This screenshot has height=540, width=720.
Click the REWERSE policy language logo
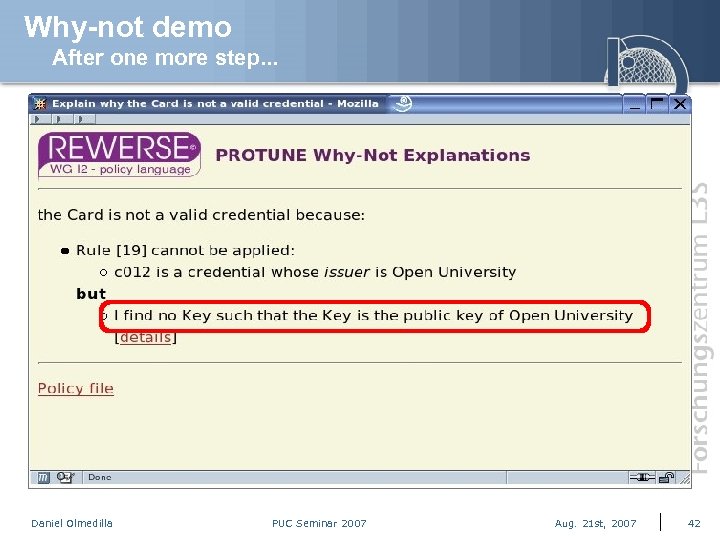pyautogui.click(x=119, y=155)
